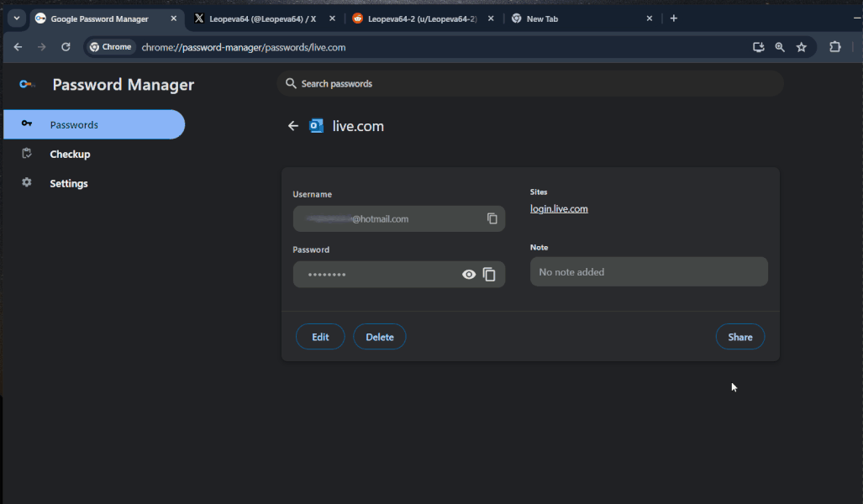Click the search magnifier in the toolbar
This screenshot has height=504, width=863.
point(780,47)
